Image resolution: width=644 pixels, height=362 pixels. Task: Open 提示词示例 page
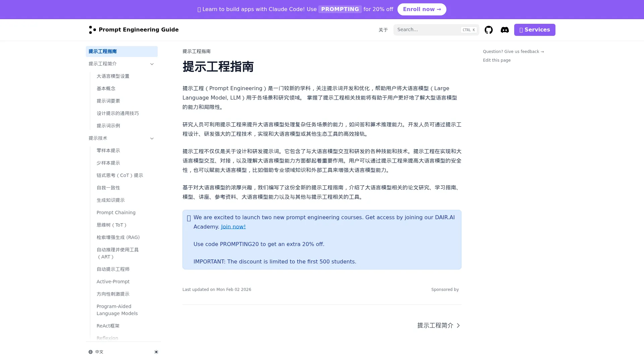[x=125, y=126]
